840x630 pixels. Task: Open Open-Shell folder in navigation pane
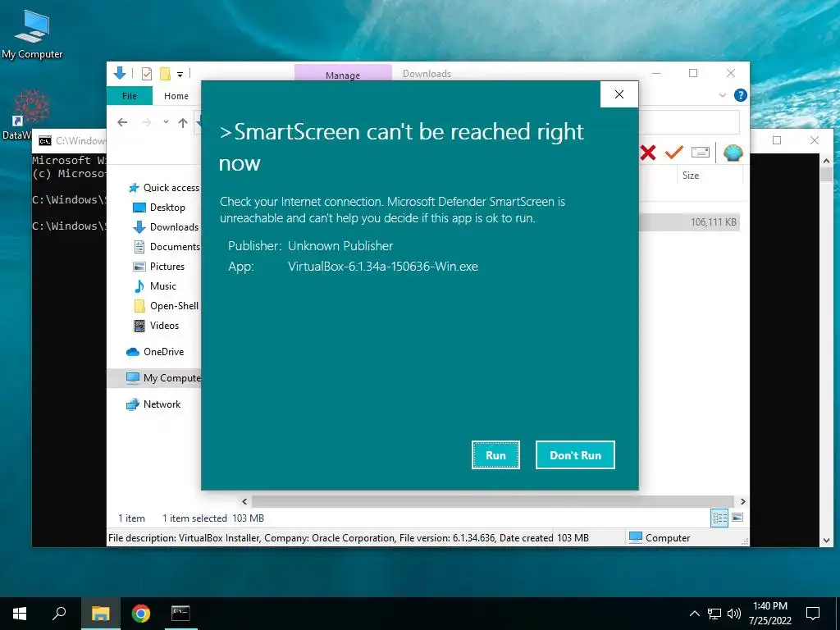click(166, 306)
